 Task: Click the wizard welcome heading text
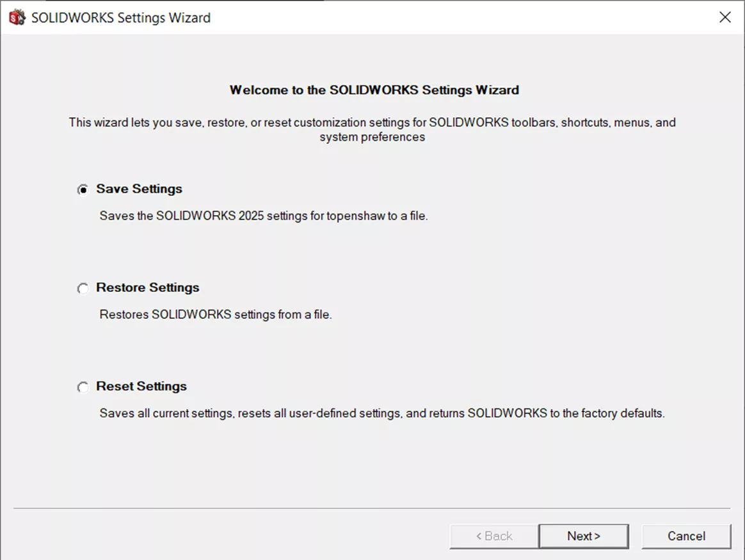373,90
